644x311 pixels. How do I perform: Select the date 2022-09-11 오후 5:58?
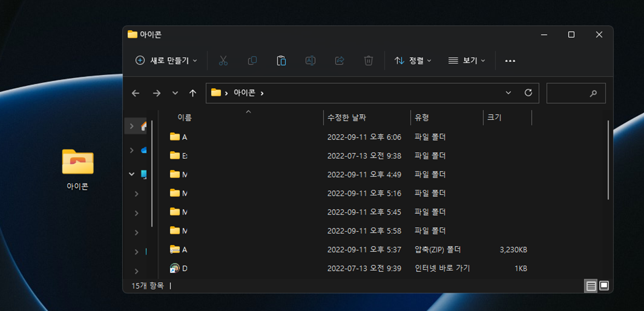(x=364, y=231)
